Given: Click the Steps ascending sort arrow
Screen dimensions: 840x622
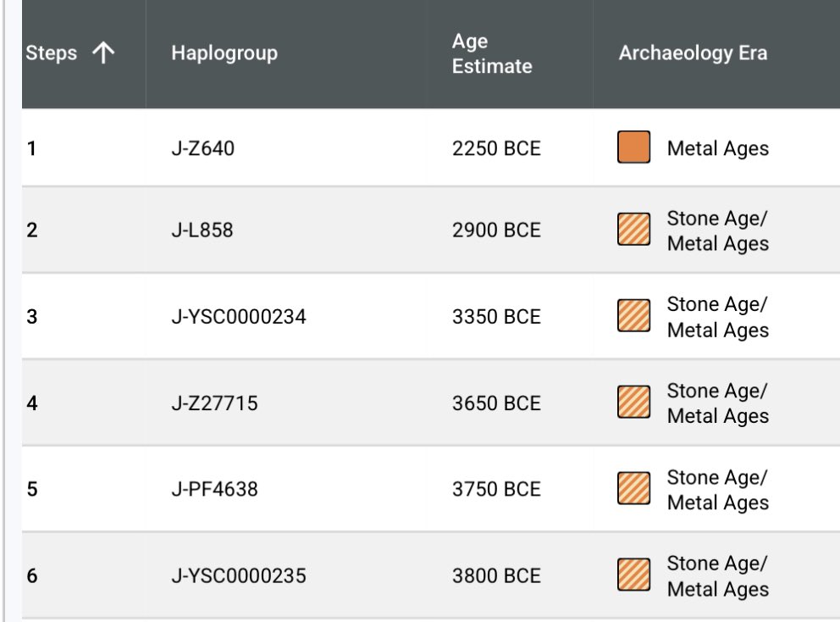Looking at the screenshot, I should click(102, 54).
